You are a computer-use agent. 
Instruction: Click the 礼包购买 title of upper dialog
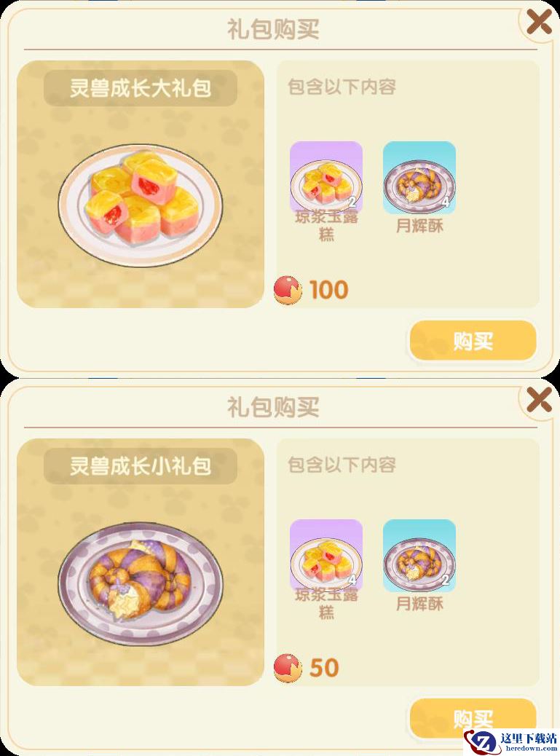pyautogui.click(x=273, y=29)
